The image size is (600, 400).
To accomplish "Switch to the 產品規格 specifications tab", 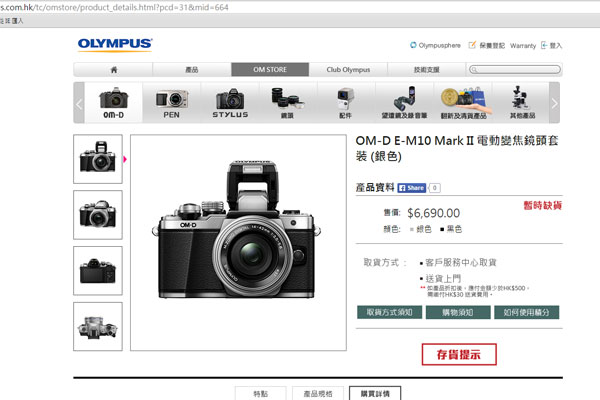I will coord(318,393).
